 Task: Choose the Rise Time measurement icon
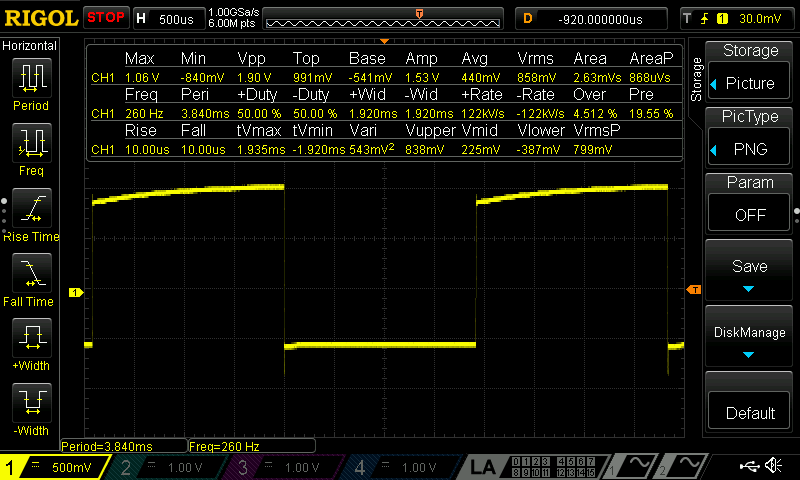click(31, 214)
